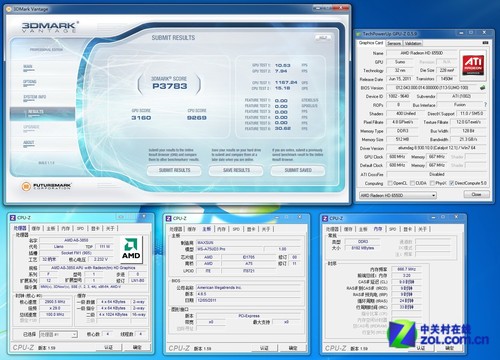Open SYSTEM INFO in the 3DMark sidebar
Viewport: 500px width, 360px height.
coord(35,97)
